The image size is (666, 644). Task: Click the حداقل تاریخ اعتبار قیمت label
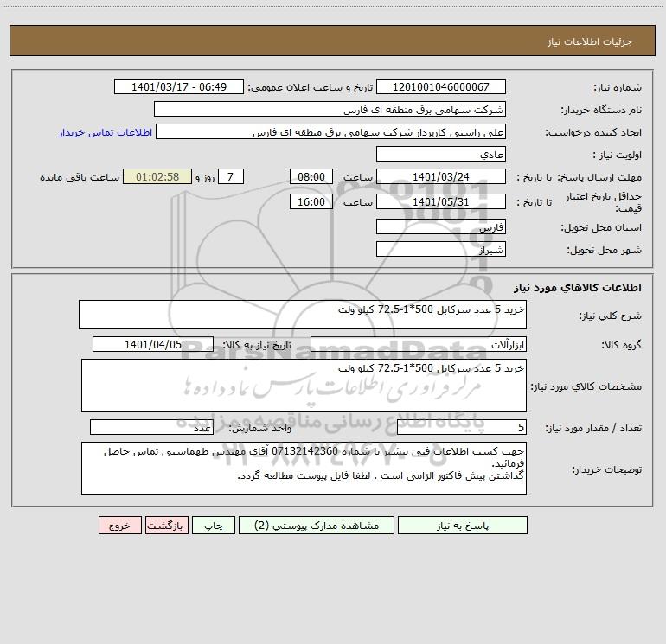tap(604, 202)
